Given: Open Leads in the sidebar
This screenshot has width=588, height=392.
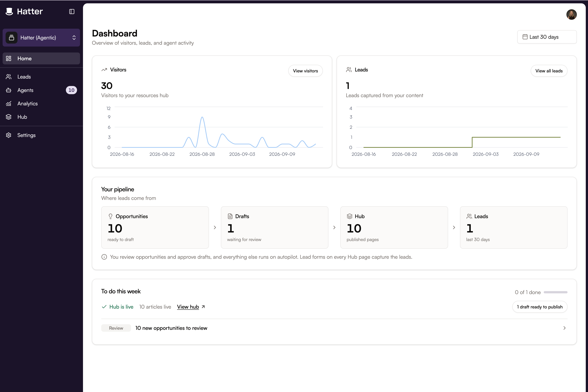Looking at the screenshot, I should (x=41, y=77).
